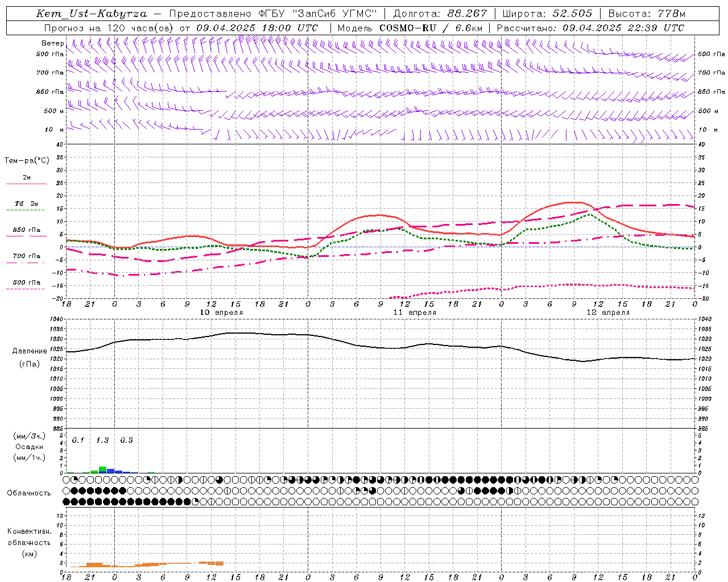Click the 10 апреля date label
The height and width of the screenshot is (582, 728).
tap(221, 313)
